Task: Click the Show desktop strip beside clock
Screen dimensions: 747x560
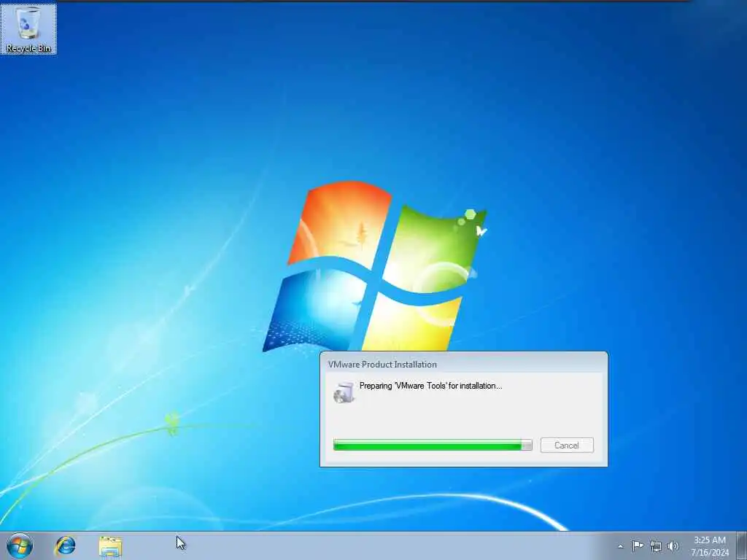Action: pos(741,545)
